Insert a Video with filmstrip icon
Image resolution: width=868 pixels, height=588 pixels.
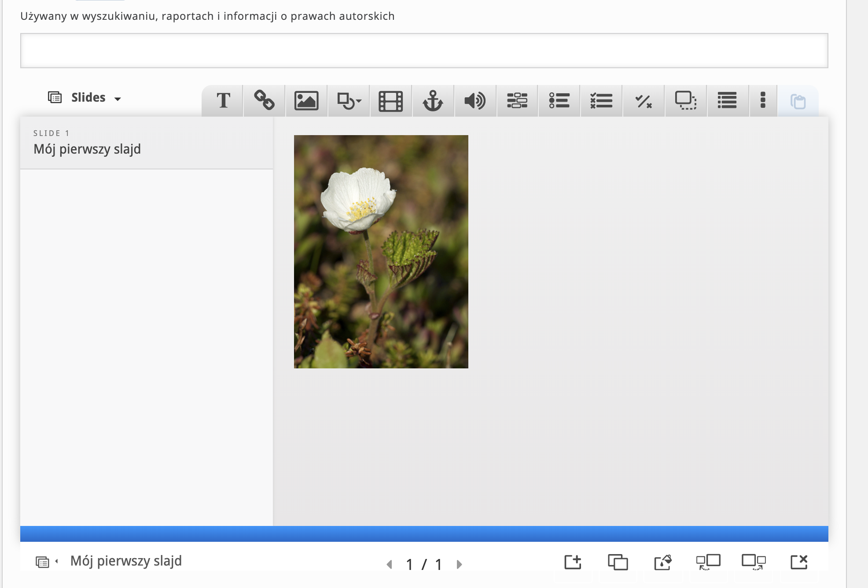coord(391,101)
